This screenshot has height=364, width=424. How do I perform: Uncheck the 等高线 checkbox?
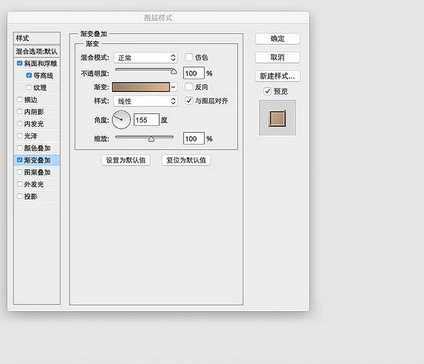pos(29,75)
